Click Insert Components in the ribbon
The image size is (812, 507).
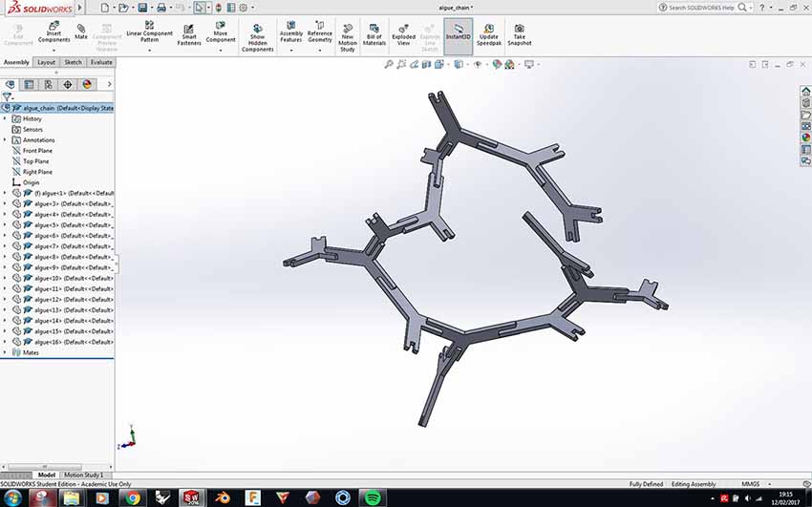[x=53, y=32]
